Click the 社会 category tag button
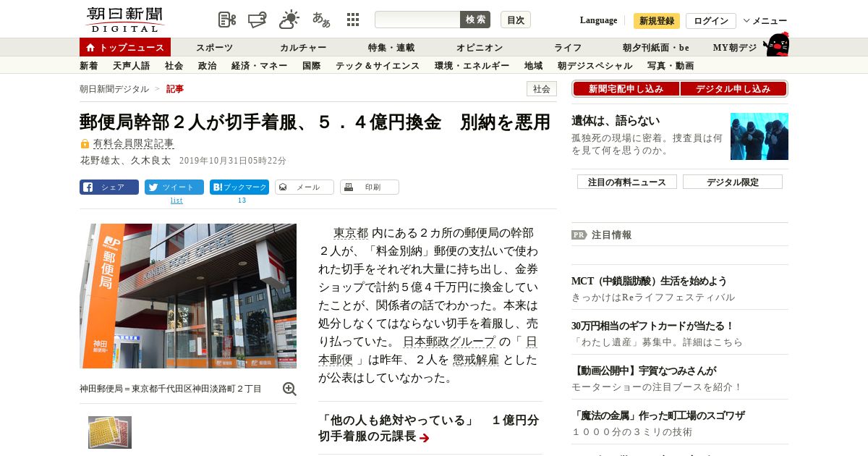The image size is (868, 456). [x=542, y=89]
